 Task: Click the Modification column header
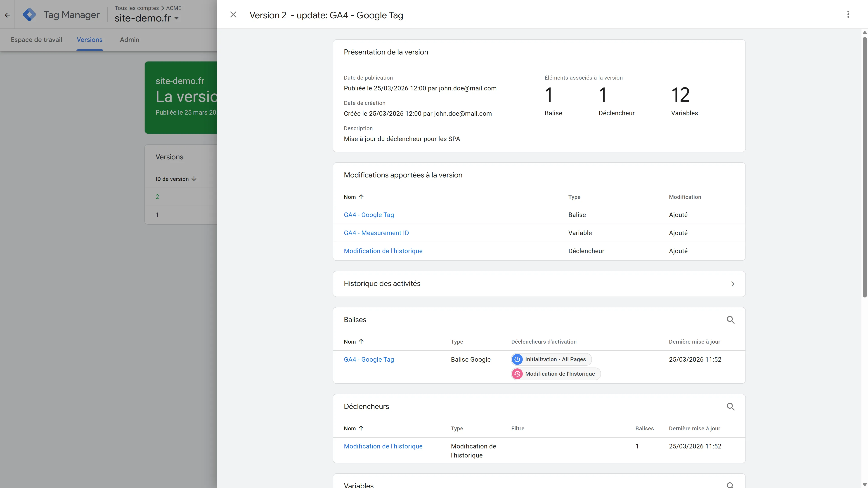pos(685,197)
